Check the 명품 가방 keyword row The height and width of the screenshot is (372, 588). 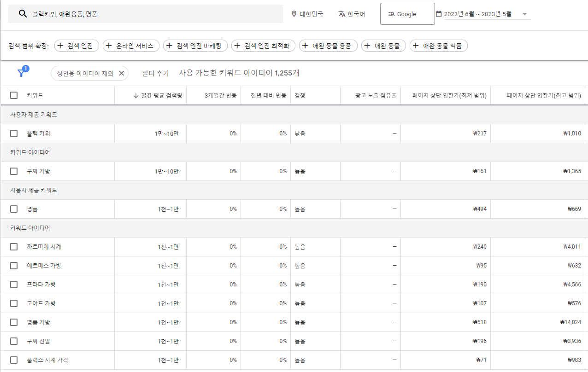(14, 322)
